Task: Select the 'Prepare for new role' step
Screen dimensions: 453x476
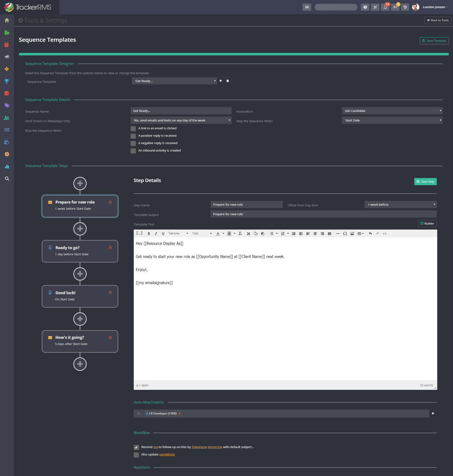Action: 80,206
